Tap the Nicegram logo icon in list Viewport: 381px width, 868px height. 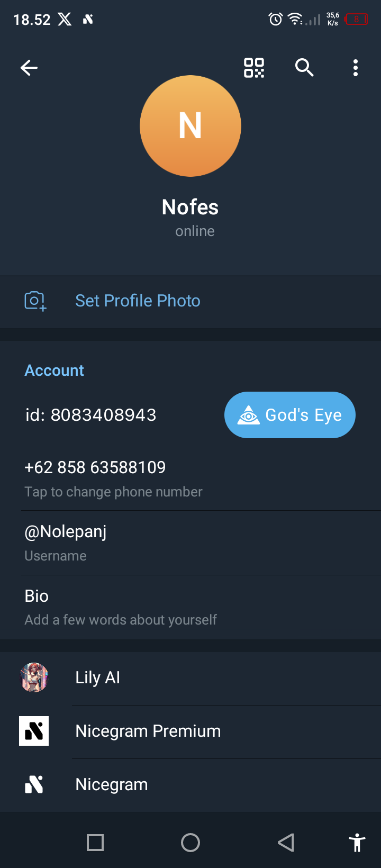pos(34,784)
